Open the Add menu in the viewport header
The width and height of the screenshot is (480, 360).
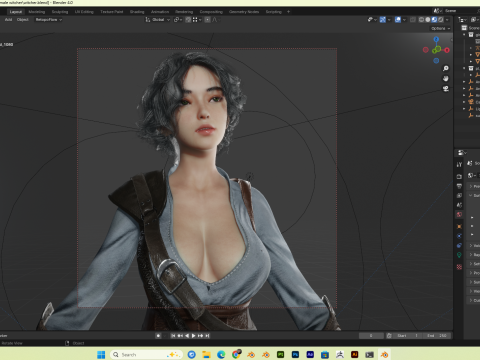pyautogui.click(x=8, y=20)
